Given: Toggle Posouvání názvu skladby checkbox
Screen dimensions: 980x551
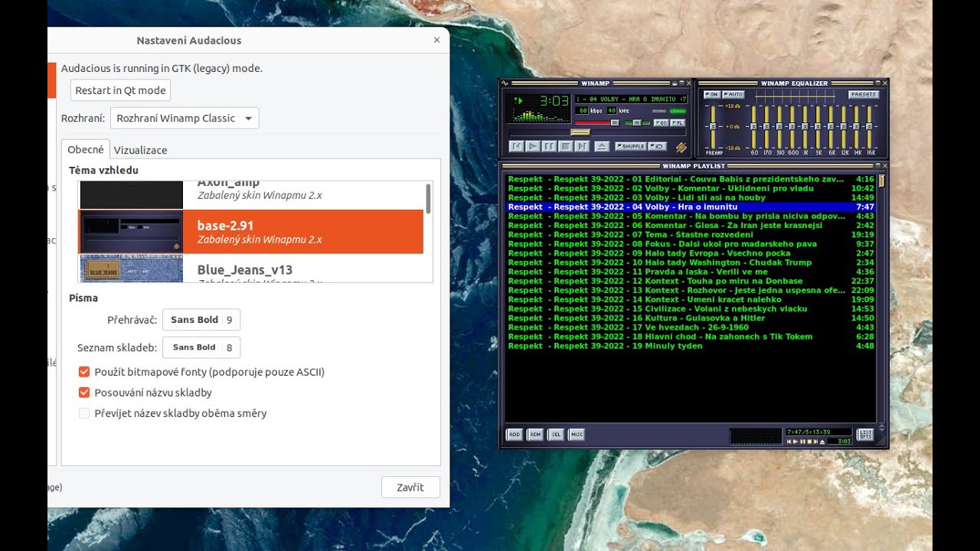Looking at the screenshot, I should [84, 393].
